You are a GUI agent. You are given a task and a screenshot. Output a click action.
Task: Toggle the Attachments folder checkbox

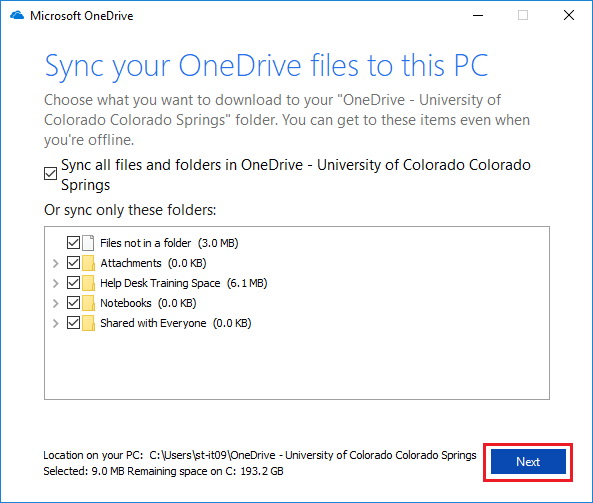click(73, 262)
